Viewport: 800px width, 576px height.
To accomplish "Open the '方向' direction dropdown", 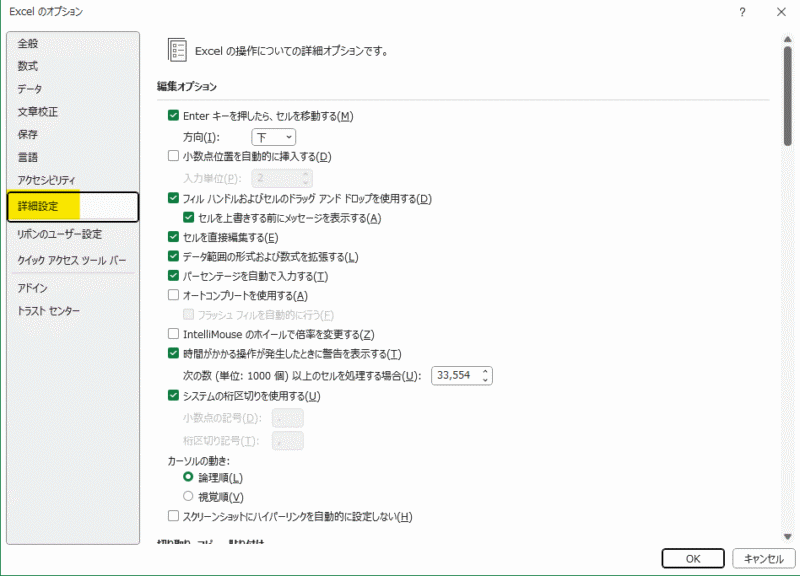I will [273, 137].
